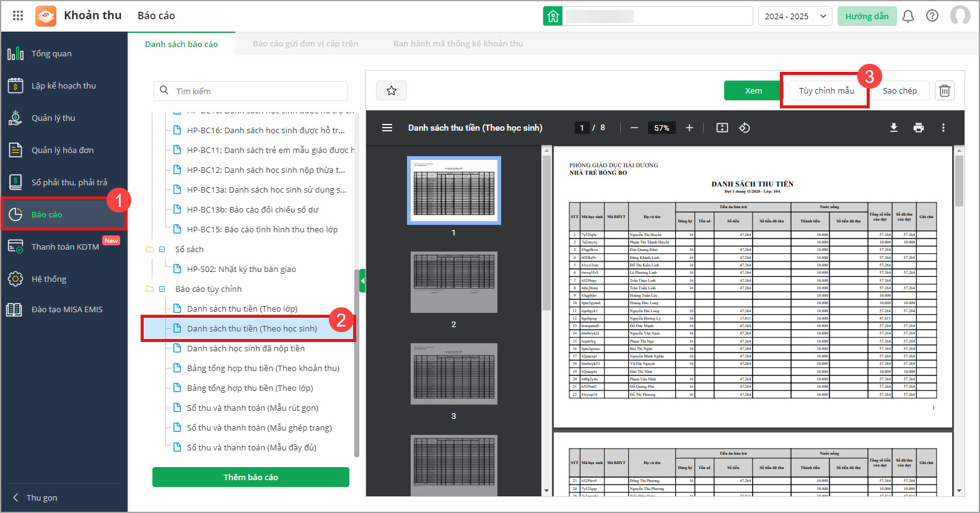Click the green Xem button

tap(753, 90)
